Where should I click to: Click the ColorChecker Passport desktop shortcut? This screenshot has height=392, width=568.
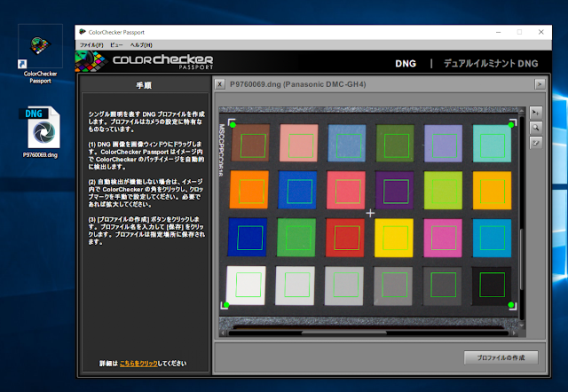(x=40, y=54)
